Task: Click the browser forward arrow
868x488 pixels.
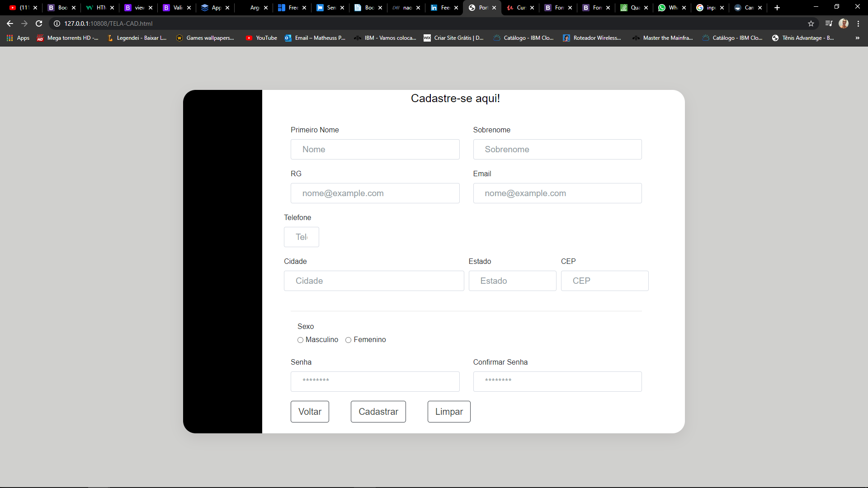Action: pyautogui.click(x=24, y=23)
